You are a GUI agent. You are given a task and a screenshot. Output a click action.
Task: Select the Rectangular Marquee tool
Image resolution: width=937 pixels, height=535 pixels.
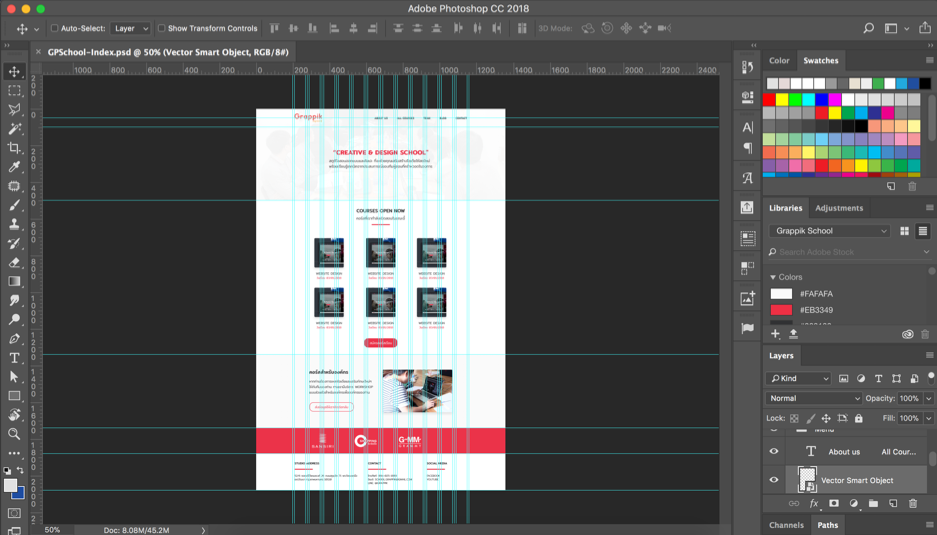click(x=14, y=90)
